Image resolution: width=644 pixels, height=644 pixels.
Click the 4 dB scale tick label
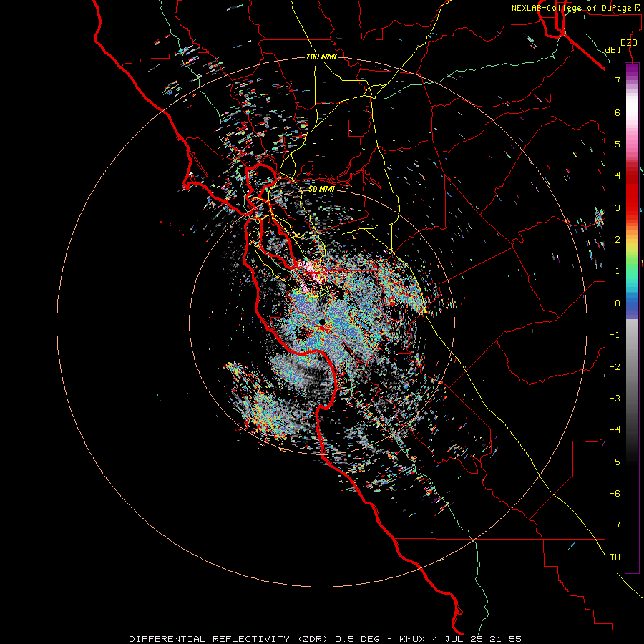[618, 176]
